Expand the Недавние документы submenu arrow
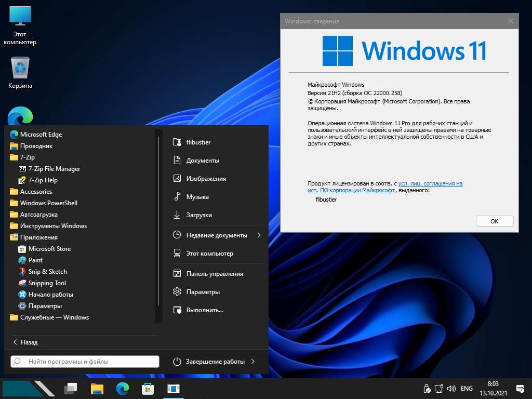532x399 pixels. click(259, 235)
